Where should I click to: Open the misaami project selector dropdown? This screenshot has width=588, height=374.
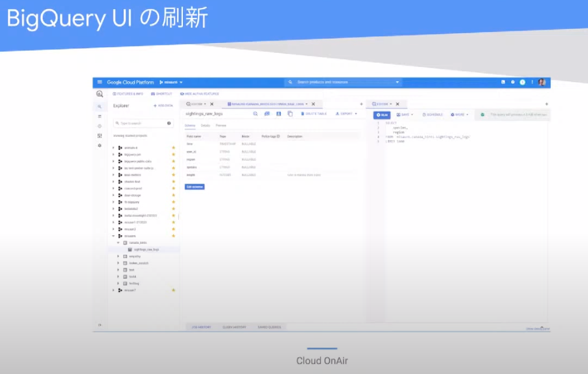171,82
